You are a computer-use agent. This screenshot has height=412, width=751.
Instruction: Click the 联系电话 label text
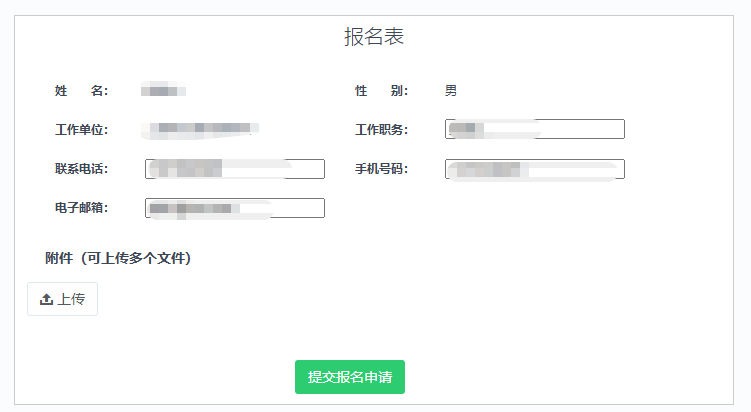click(81, 169)
